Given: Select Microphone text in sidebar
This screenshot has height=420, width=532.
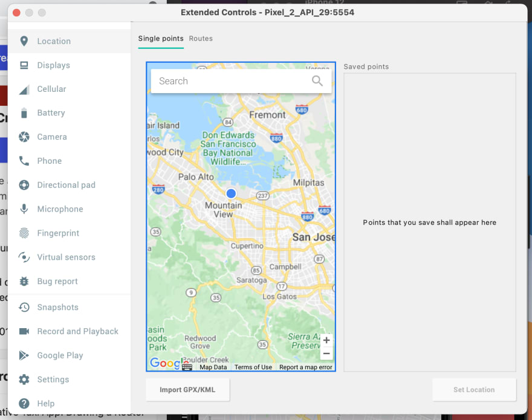Looking at the screenshot, I should click(60, 209).
